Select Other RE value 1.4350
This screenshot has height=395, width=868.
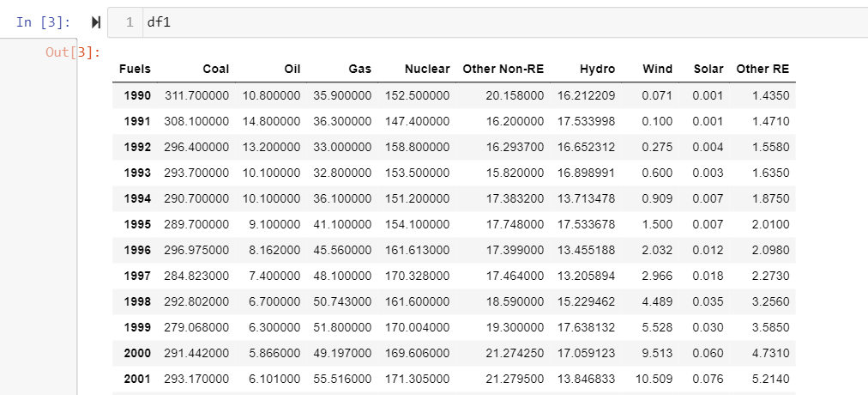pos(770,95)
